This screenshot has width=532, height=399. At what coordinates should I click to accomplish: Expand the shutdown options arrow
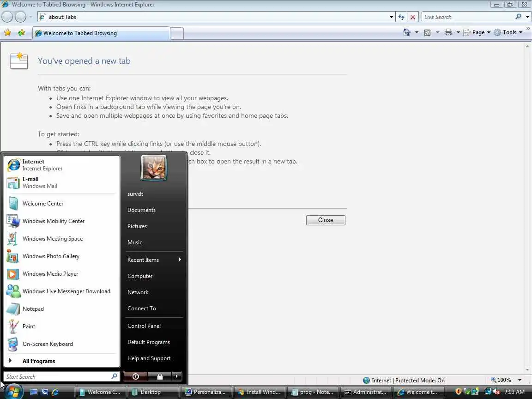point(177,376)
